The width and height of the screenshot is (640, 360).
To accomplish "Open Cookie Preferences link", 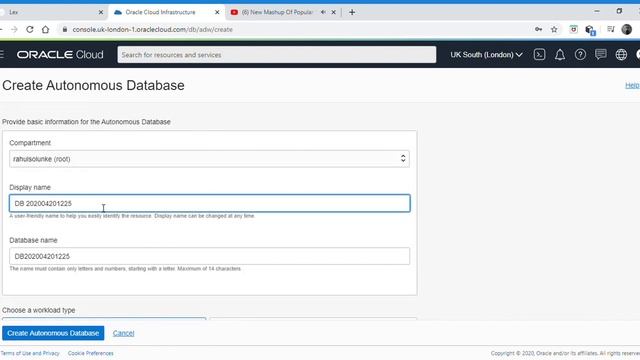I will click(x=91, y=353).
